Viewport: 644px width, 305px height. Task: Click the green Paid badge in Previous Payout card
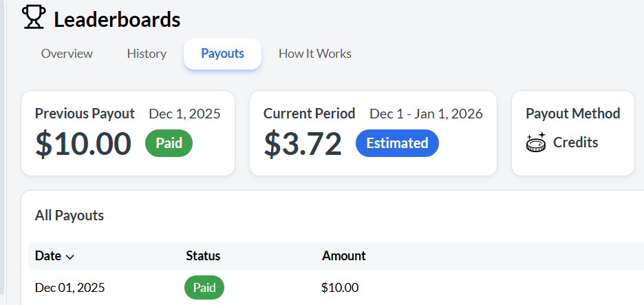(169, 143)
